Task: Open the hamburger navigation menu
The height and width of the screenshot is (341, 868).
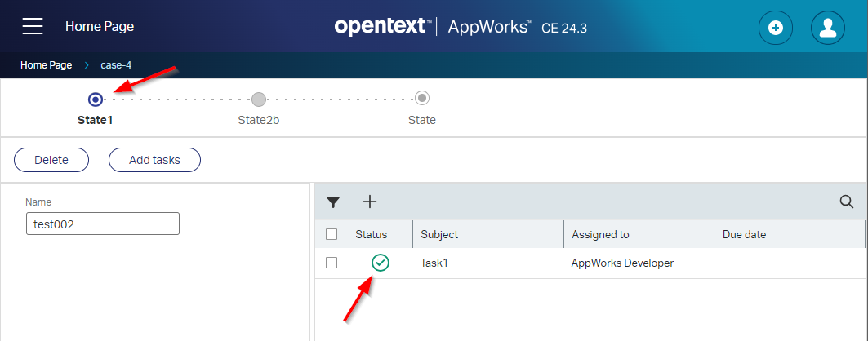Action: 33,26
